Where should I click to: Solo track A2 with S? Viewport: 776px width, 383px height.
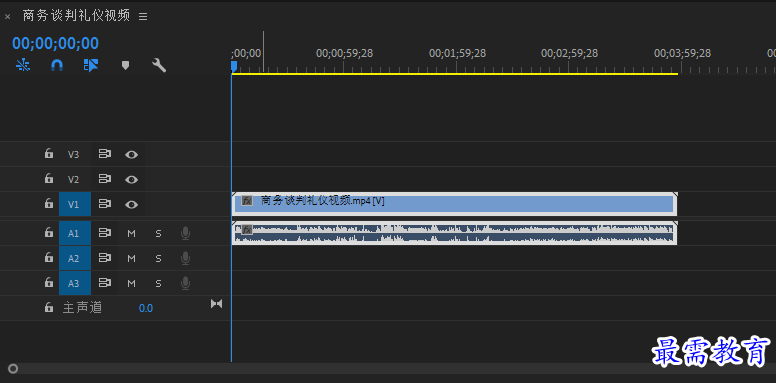click(158, 258)
